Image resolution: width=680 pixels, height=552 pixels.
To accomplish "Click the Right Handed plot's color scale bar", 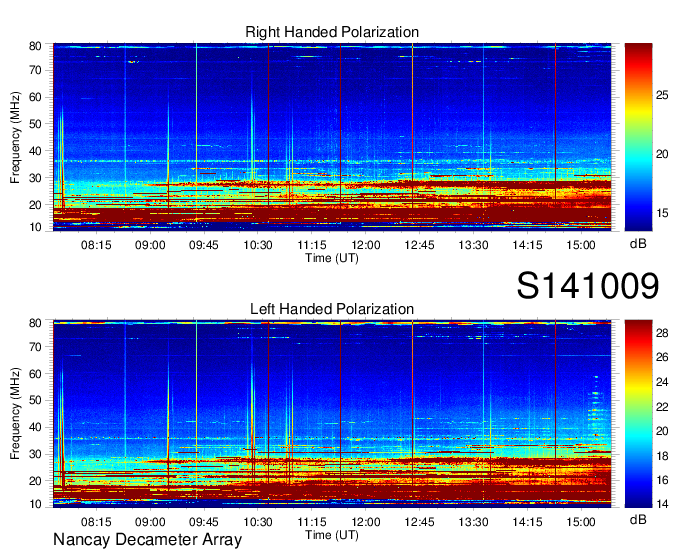I will (638, 137).
